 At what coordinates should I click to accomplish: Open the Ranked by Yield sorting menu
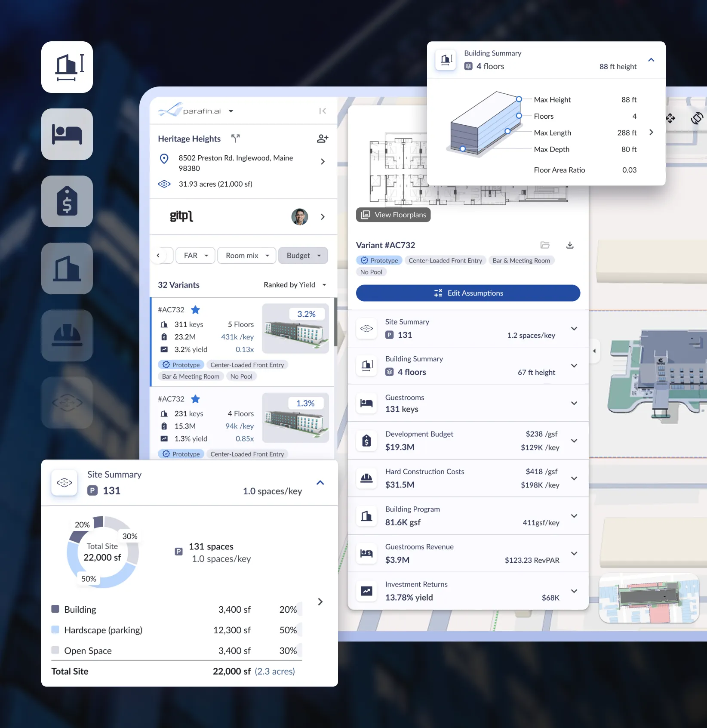tap(295, 284)
